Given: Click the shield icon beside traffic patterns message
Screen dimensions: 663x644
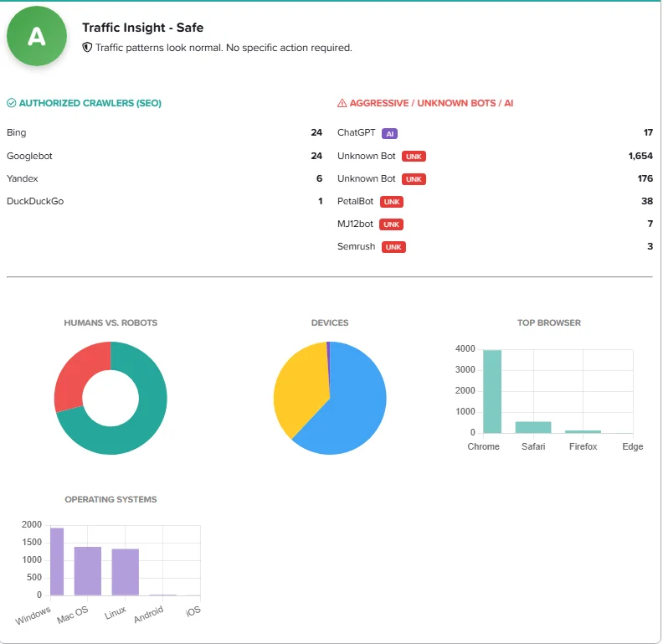Looking at the screenshot, I should (87, 48).
